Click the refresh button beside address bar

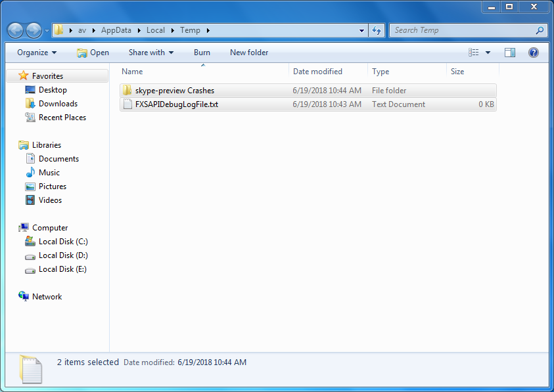(377, 30)
